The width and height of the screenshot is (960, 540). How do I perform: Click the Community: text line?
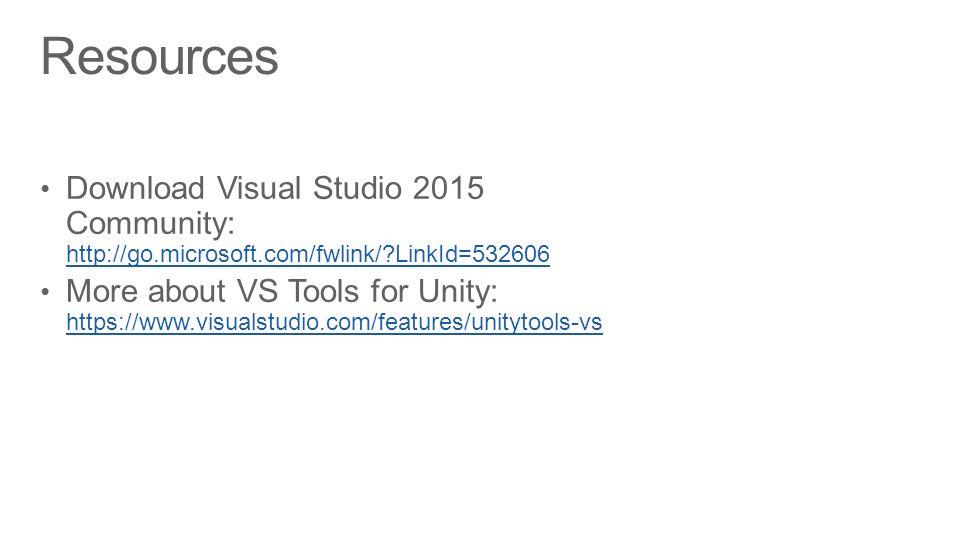[x=151, y=223]
